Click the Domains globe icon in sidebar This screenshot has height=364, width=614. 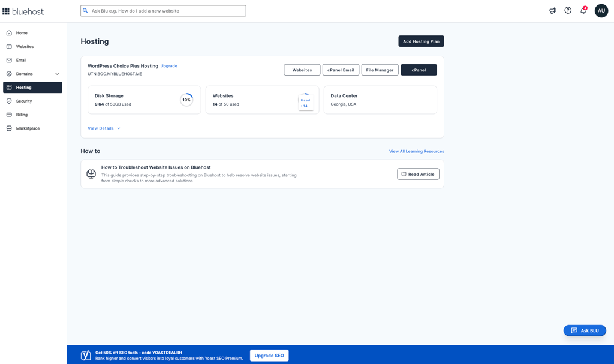[x=9, y=74]
